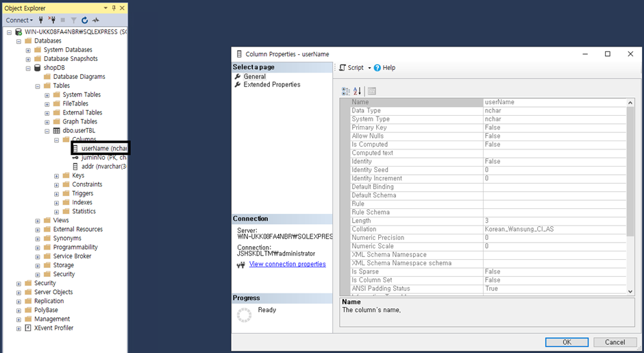Collapse the Tables folder
The image size is (644, 353).
coord(38,86)
